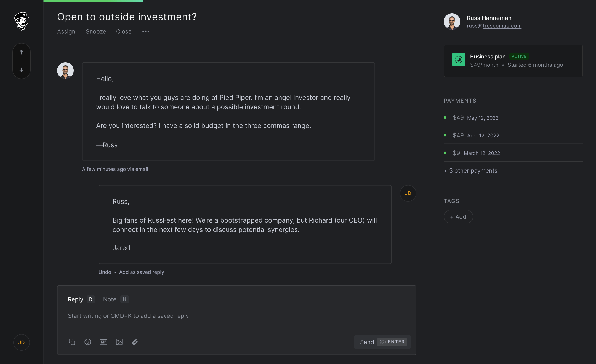596x364 pixels.
Task: Open the emoji picker in reply box
Action: pyautogui.click(x=88, y=342)
